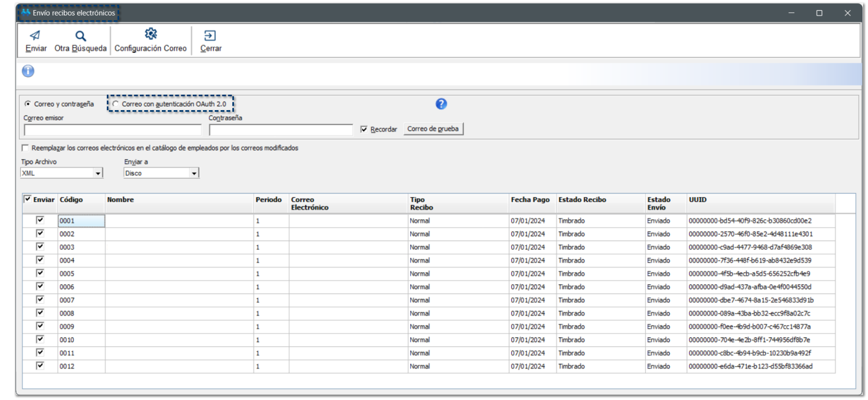Image resolution: width=868 pixels, height=400 pixels.
Task: Uncheck Enviar for employee 0005
Action: [40, 273]
